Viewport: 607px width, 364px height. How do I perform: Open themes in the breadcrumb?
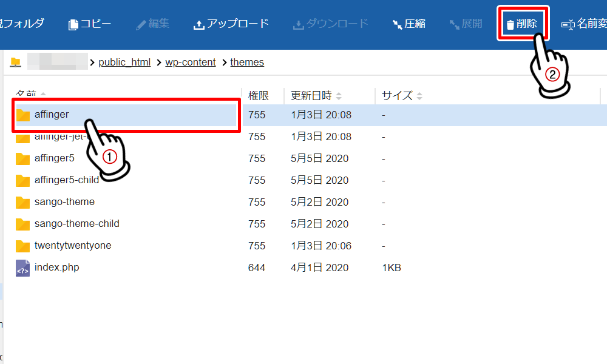pyautogui.click(x=247, y=62)
